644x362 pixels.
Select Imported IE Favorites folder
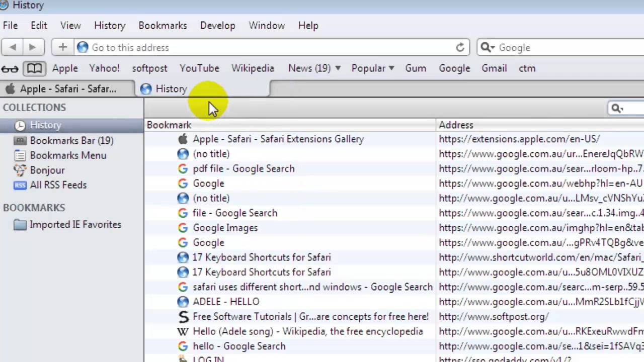coord(75,225)
